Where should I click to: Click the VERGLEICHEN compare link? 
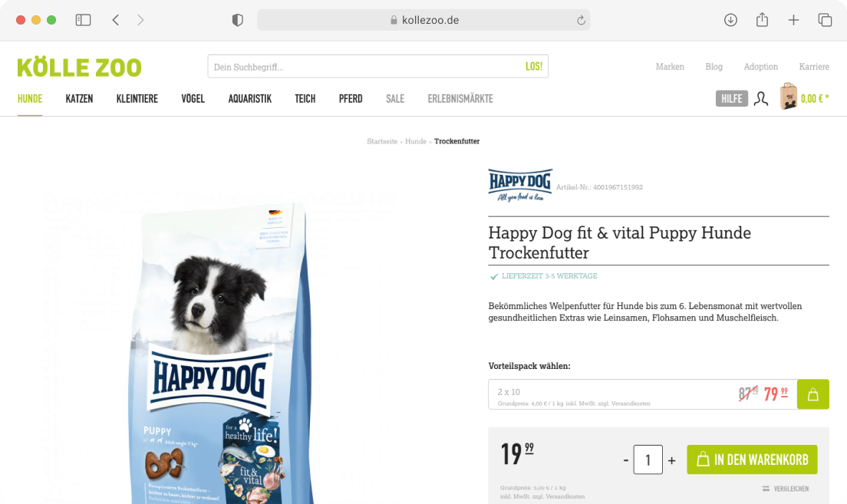786,489
